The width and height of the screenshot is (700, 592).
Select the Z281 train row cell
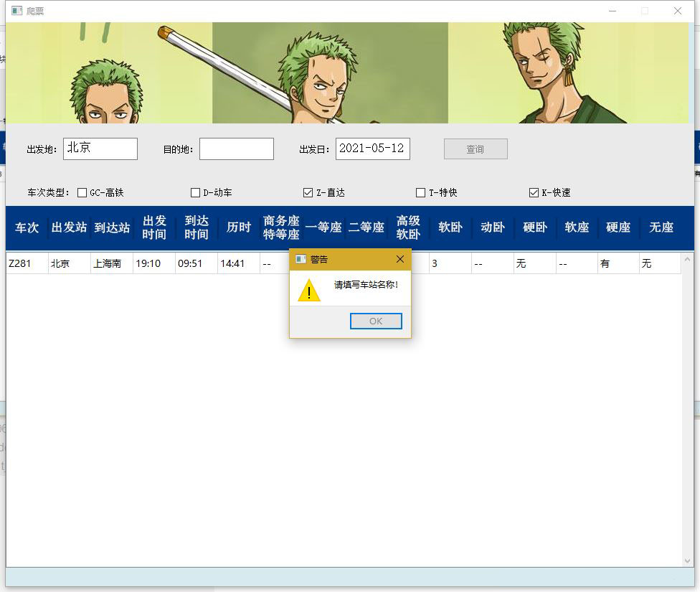[x=27, y=263]
